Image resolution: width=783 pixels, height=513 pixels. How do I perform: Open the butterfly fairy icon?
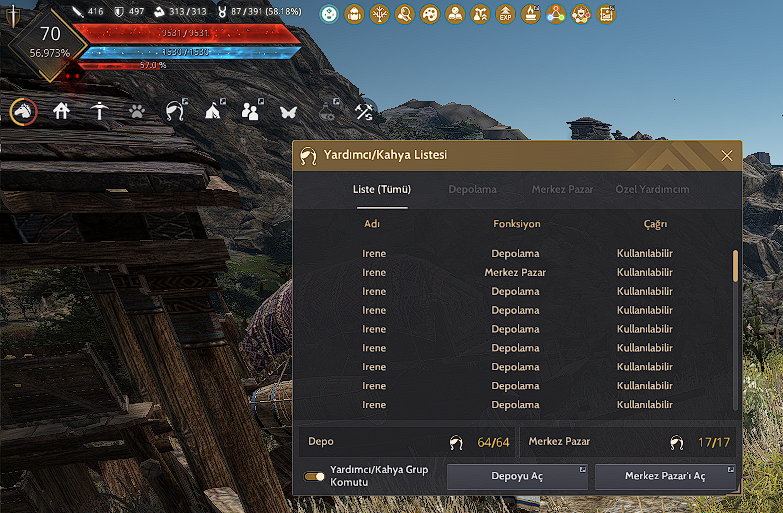click(289, 112)
